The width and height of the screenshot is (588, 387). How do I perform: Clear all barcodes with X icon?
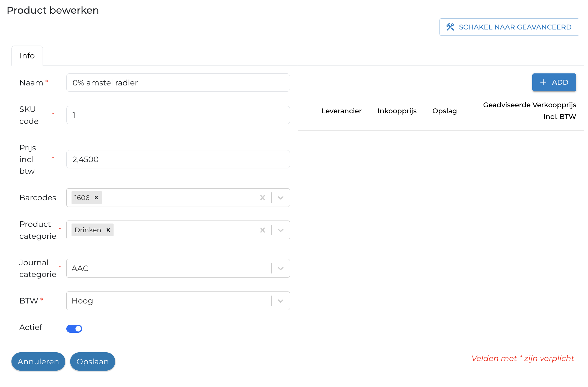point(262,198)
